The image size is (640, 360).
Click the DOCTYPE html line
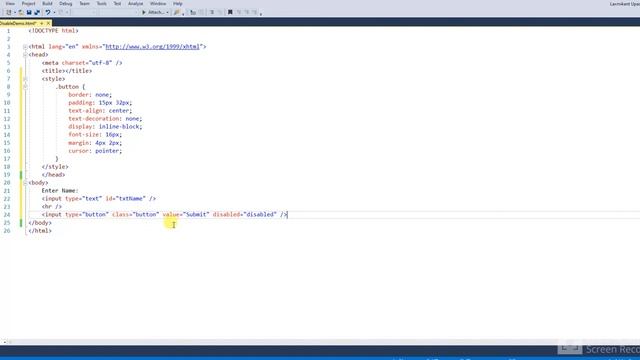point(53,31)
